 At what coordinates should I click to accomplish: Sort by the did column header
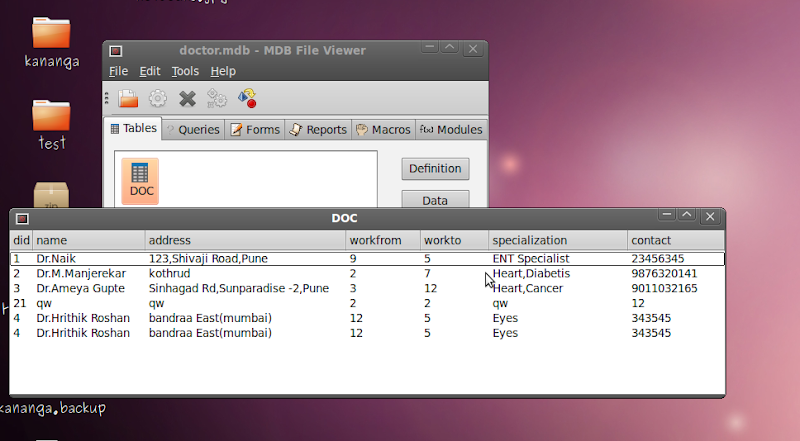(21, 240)
